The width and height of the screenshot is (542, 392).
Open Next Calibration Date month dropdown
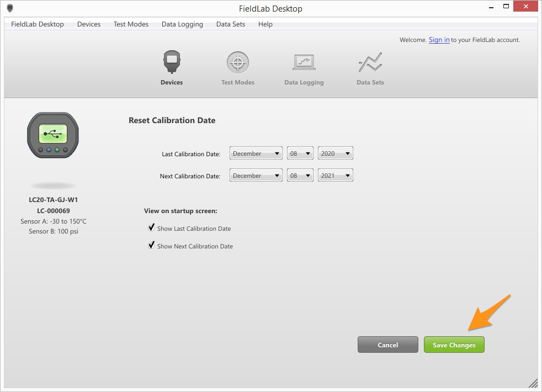coord(256,175)
